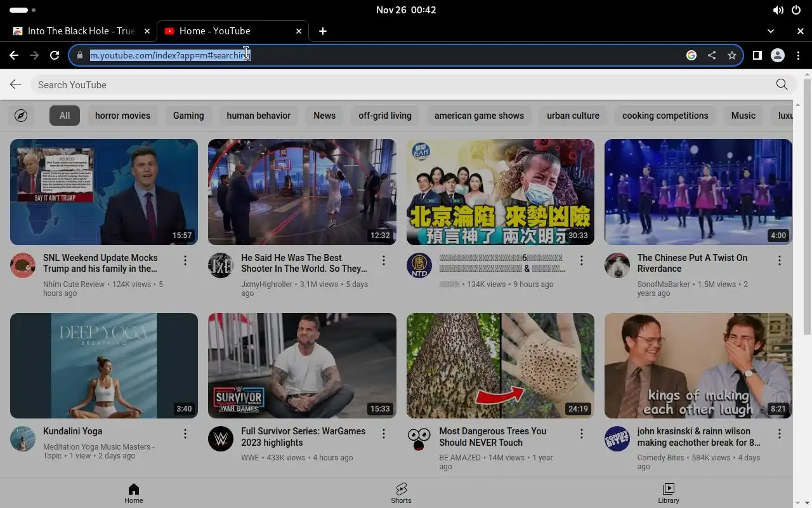Open Kundalini Yoga video title
The image size is (812, 508).
(72, 431)
